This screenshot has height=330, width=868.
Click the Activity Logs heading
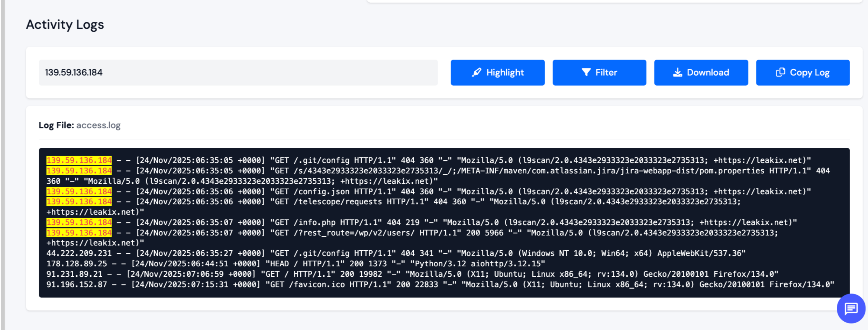click(x=65, y=25)
